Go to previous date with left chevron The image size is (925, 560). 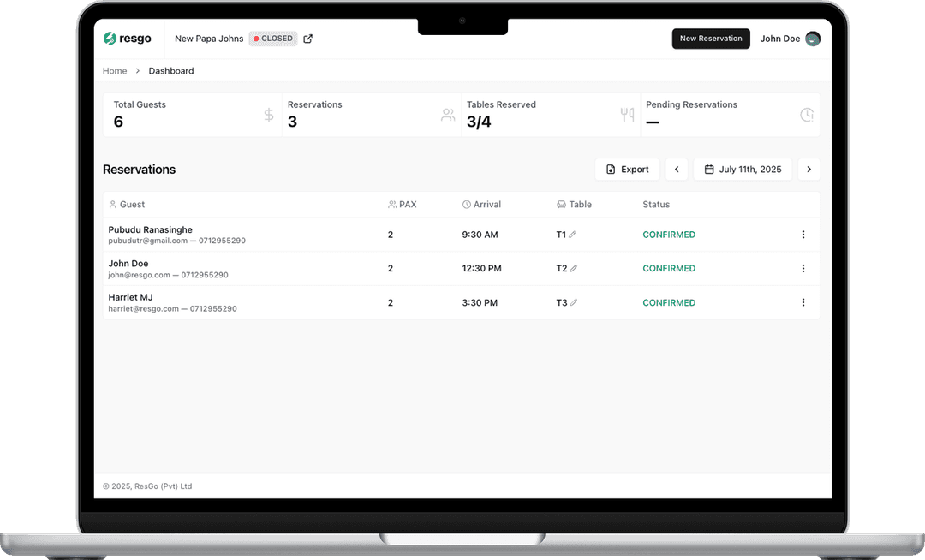pyautogui.click(x=677, y=170)
